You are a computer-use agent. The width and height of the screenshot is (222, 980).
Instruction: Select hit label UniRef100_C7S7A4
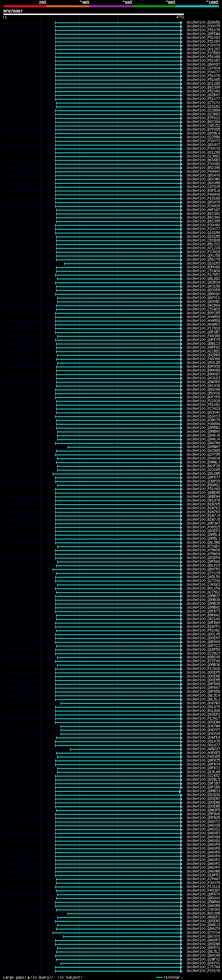[203, 967]
